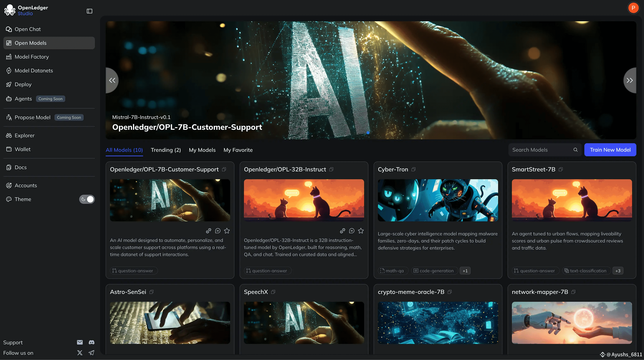This screenshot has width=644, height=360.
Task: Copy link for the OPL-7B-Customer-Support model
Action: tap(208, 231)
